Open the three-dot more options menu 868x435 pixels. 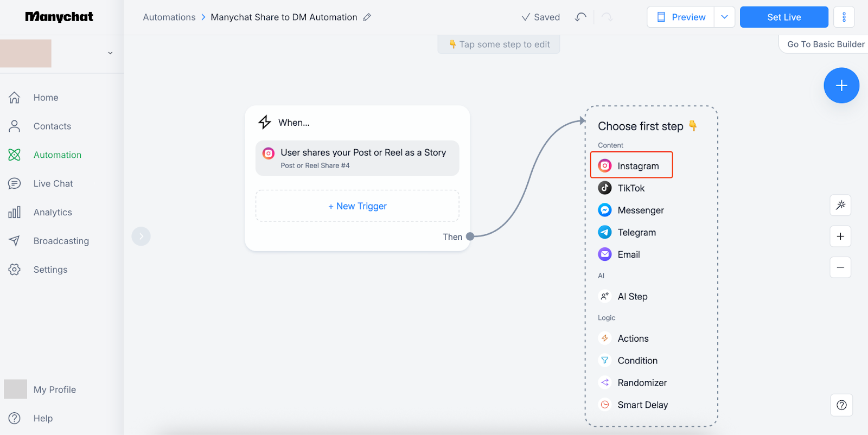[x=844, y=17]
